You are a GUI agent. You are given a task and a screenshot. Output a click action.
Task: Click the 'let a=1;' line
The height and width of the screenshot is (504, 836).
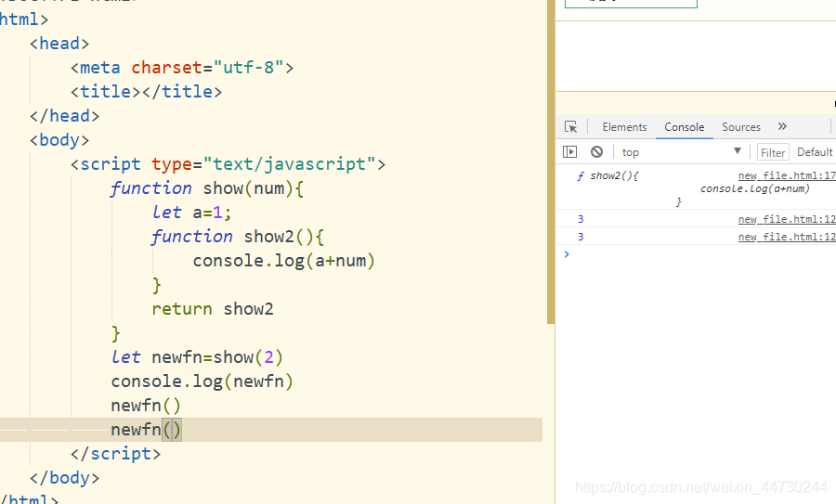(x=191, y=213)
